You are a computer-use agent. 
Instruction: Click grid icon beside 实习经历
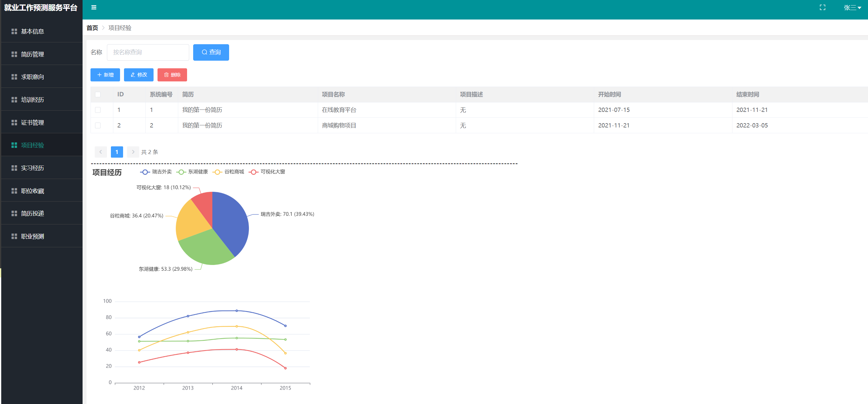pos(14,168)
